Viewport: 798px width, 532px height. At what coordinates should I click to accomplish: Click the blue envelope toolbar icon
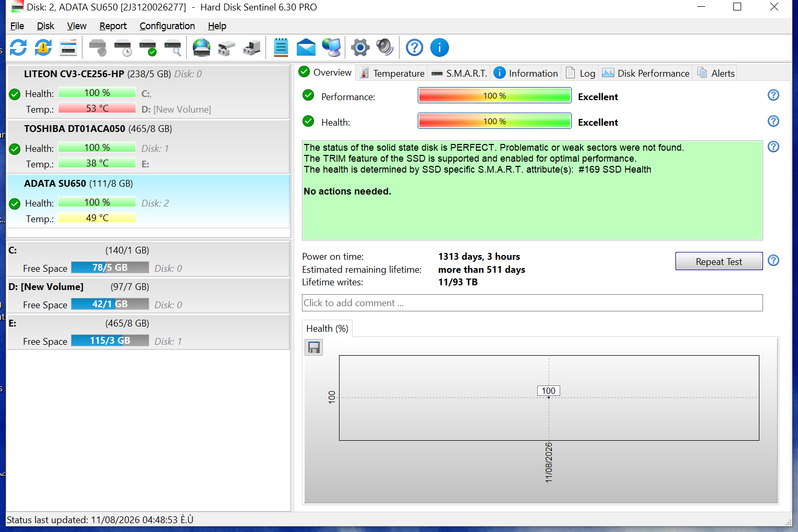[x=306, y=47]
